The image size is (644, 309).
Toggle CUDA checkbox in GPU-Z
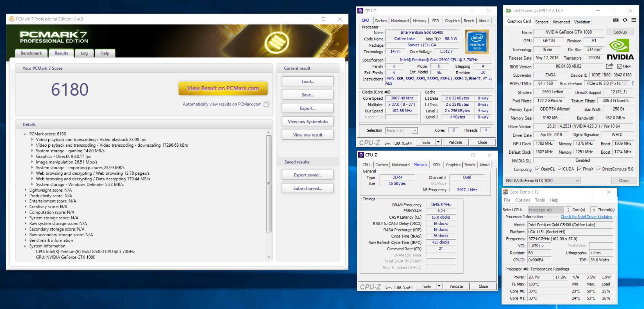(560, 169)
